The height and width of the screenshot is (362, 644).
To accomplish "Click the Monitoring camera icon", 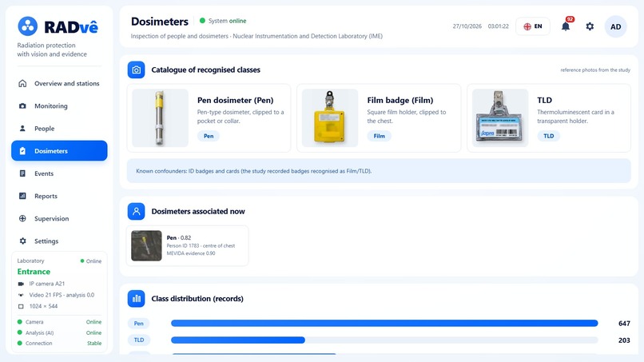I will [22, 106].
